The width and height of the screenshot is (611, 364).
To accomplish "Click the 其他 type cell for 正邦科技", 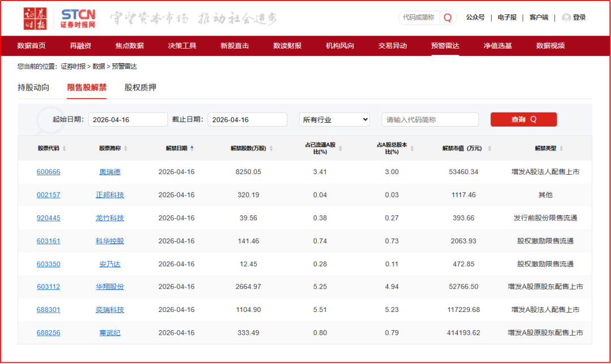I will tap(545, 194).
